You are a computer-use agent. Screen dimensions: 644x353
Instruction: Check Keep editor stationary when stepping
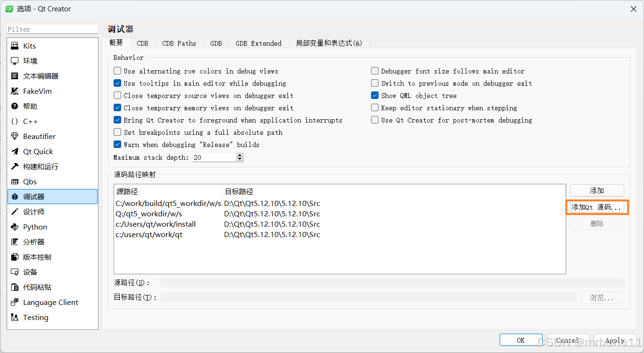(375, 108)
